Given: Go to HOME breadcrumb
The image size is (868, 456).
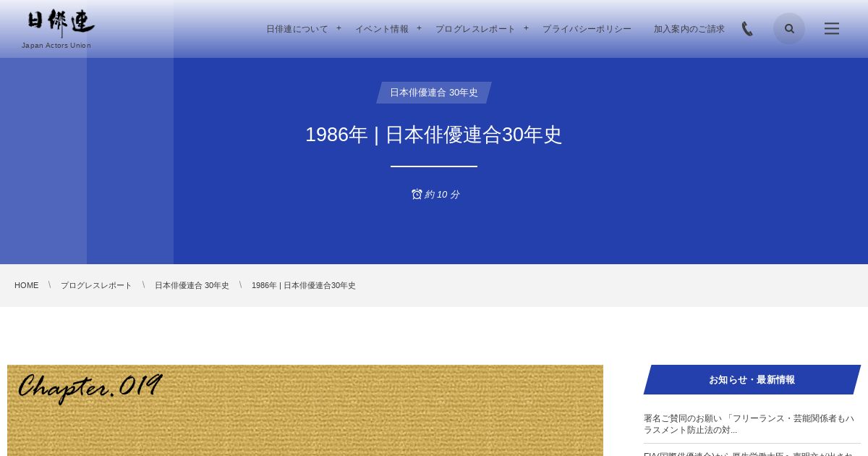Looking at the screenshot, I should point(27,285).
